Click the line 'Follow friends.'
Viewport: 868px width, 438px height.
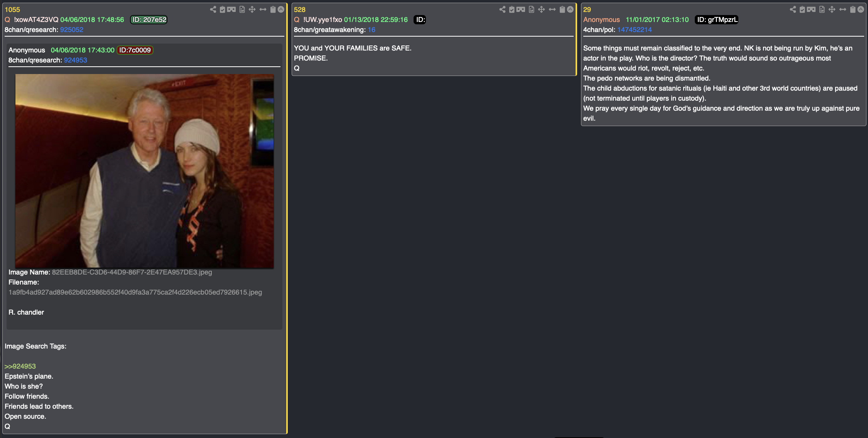pyautogui.click(x=27, y=396)
